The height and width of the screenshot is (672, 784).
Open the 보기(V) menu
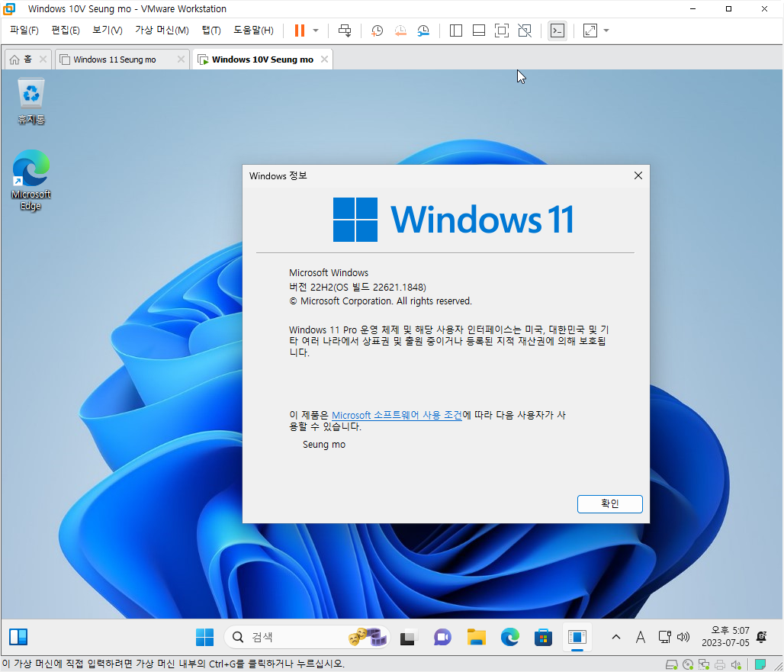pyautogui.click(x=107, y=31)
